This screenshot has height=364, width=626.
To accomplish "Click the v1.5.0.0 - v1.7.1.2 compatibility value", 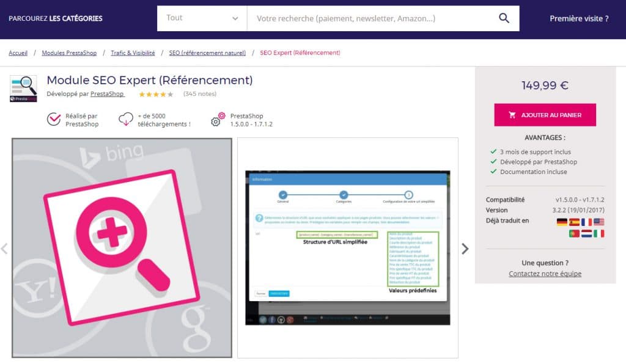I will coord(580,200).
